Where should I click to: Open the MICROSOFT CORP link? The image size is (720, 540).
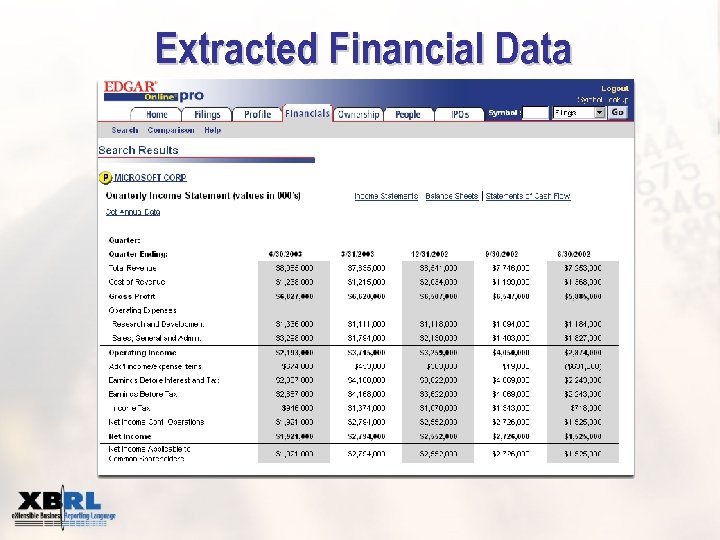coord(150,178)
